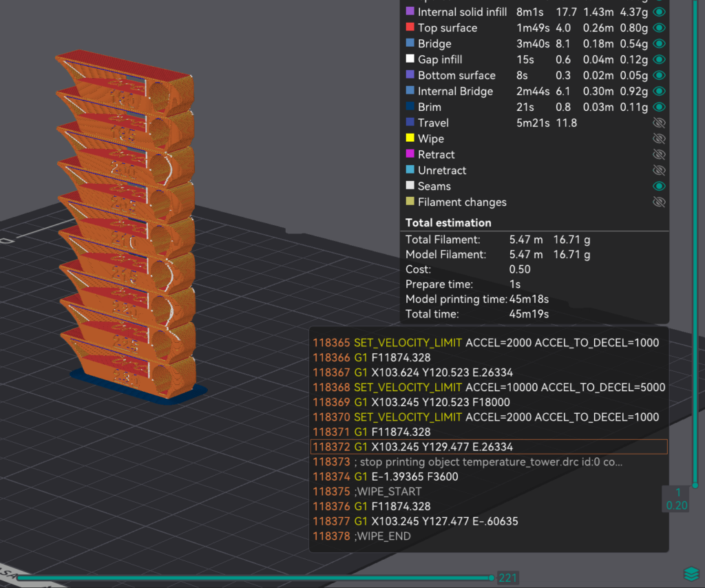
Task: Click the Internal Bridge label
Action: coord(455,92)
